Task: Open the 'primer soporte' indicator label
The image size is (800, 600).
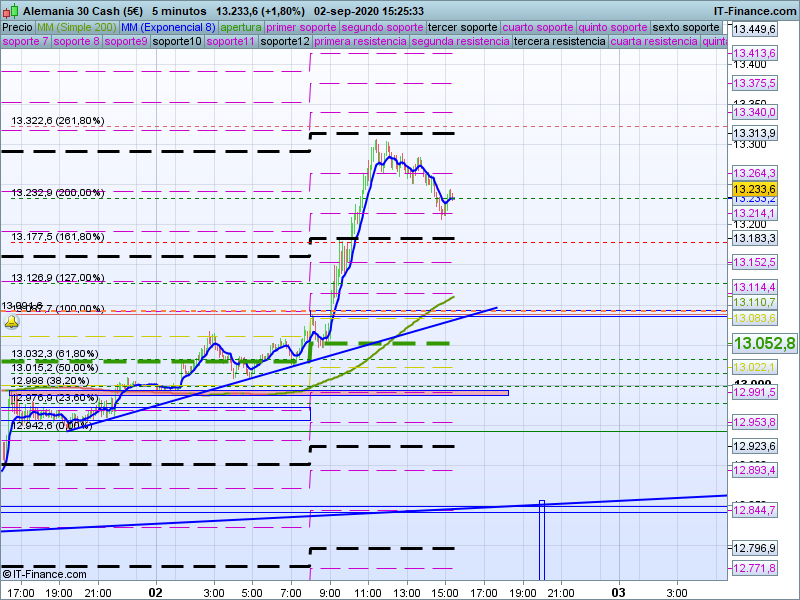Action: click(301, 27)
